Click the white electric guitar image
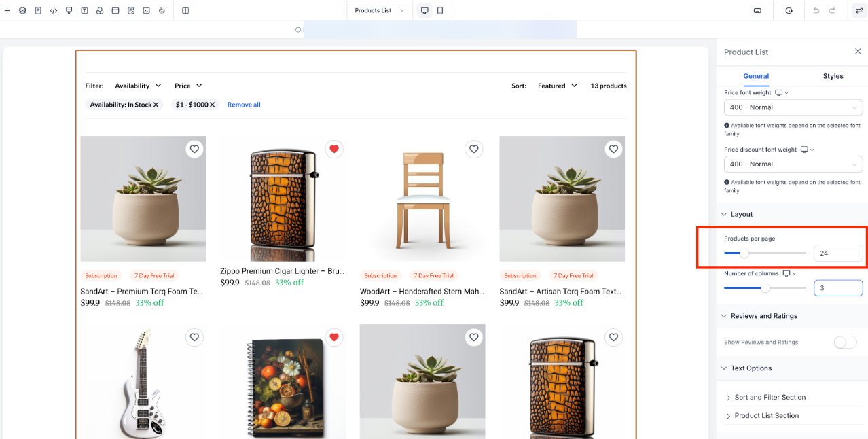Image resolution: width=868 pixels, height=439 pixels. coord(143,381)
